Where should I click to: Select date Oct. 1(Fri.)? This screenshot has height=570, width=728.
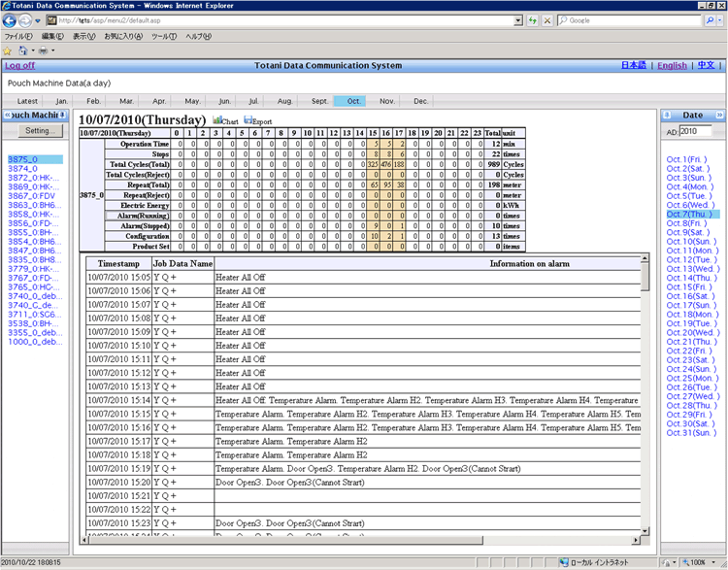(x=686, y=159)
